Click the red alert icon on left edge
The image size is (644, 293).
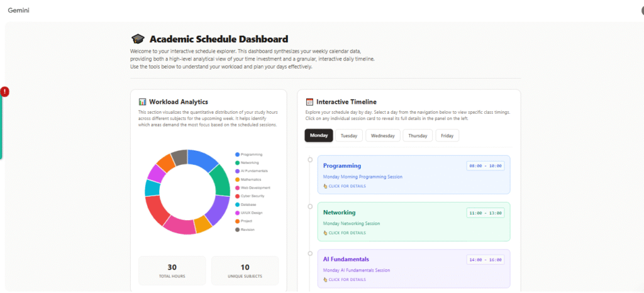coord(5,92)
